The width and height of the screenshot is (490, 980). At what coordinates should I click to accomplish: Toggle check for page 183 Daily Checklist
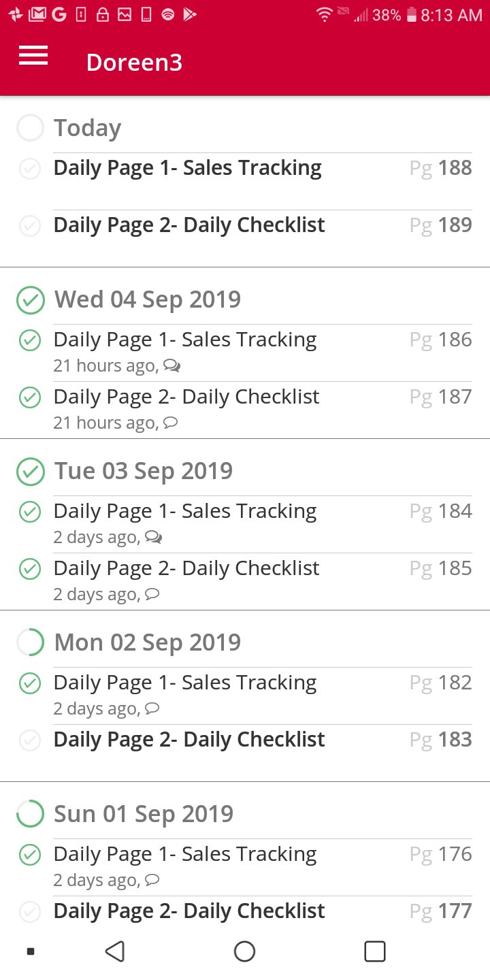coord(30,740)
